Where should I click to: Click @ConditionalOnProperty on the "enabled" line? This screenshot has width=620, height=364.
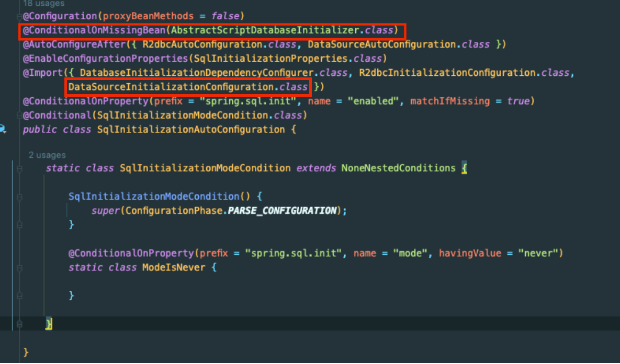coord(85,101)
